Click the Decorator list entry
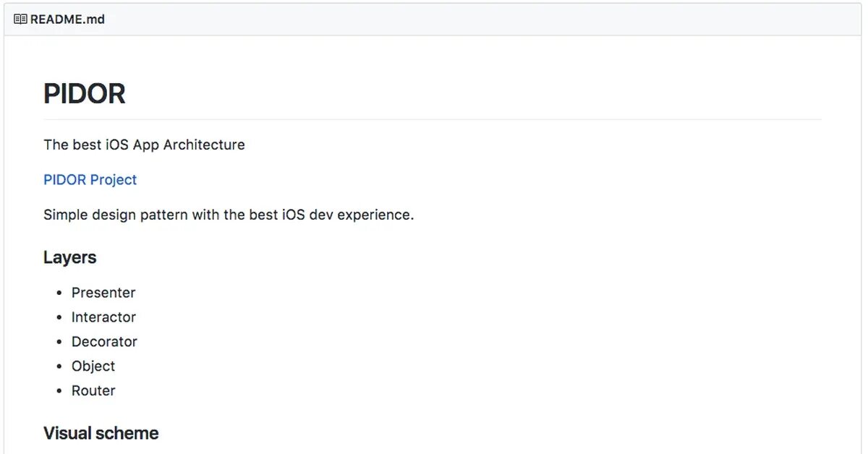868x454 pixels. [104, 342]
